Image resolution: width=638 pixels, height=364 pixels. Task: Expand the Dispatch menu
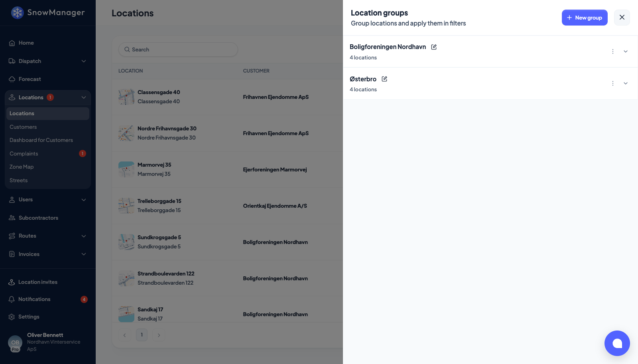click(x=48, y=61)
